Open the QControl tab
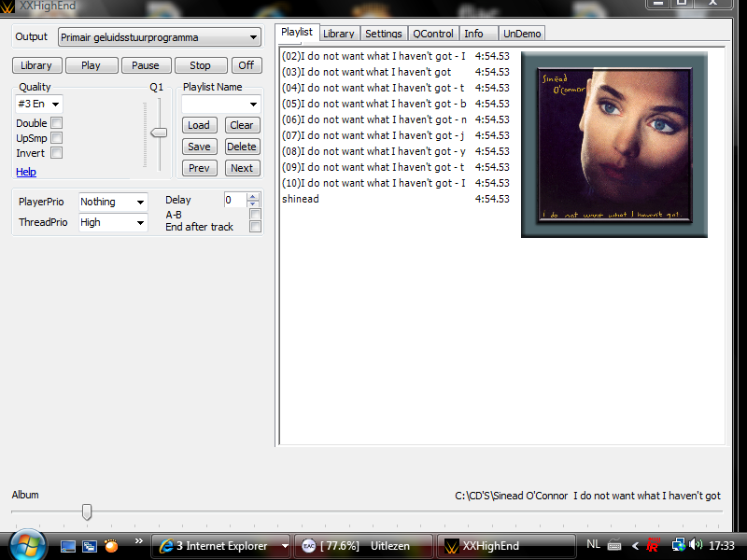This screenshot has width=747, height=560. 433,34
